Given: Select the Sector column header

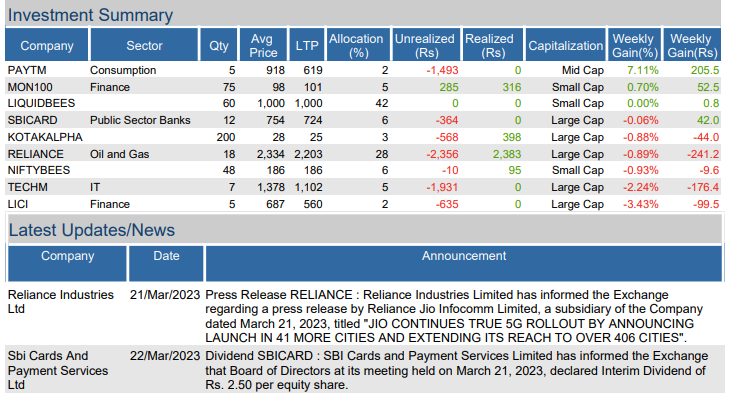Looking at the screenshot, I should [144, 45].
